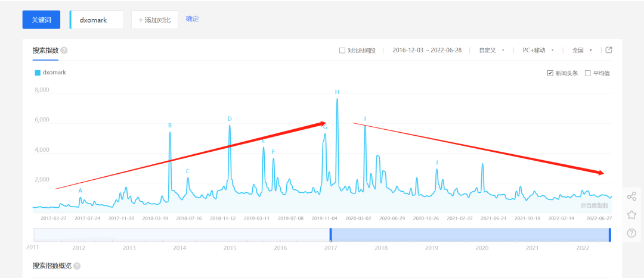This screenshot has height=278, width=644.
Task: Open the export chart icon
Action: [609, 50]
